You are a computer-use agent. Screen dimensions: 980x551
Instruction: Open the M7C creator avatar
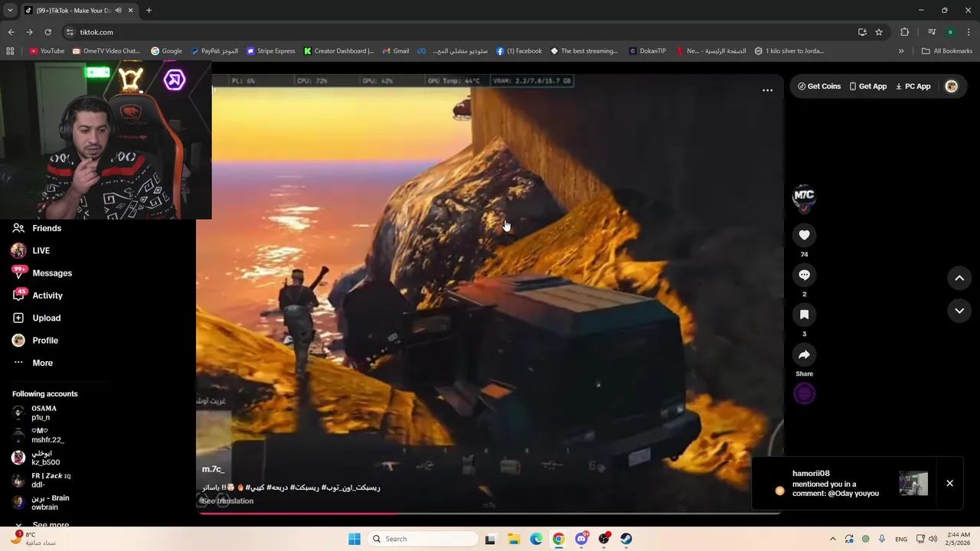tap(804, 197)
